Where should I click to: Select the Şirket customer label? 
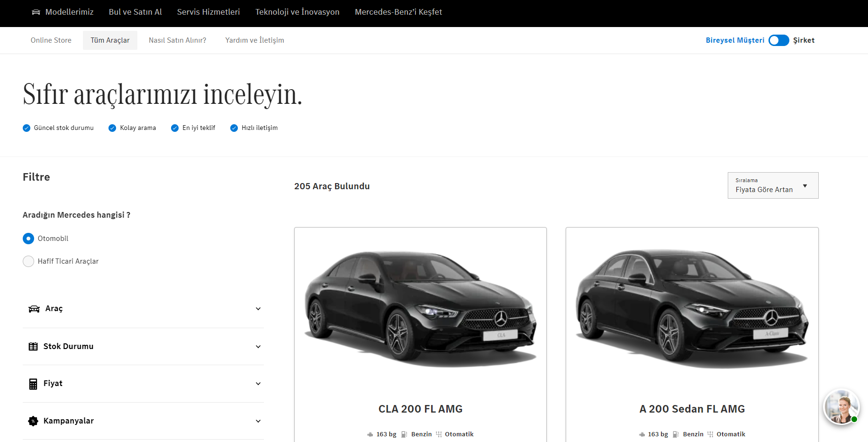pyautogui.click(x=804, y=40)
